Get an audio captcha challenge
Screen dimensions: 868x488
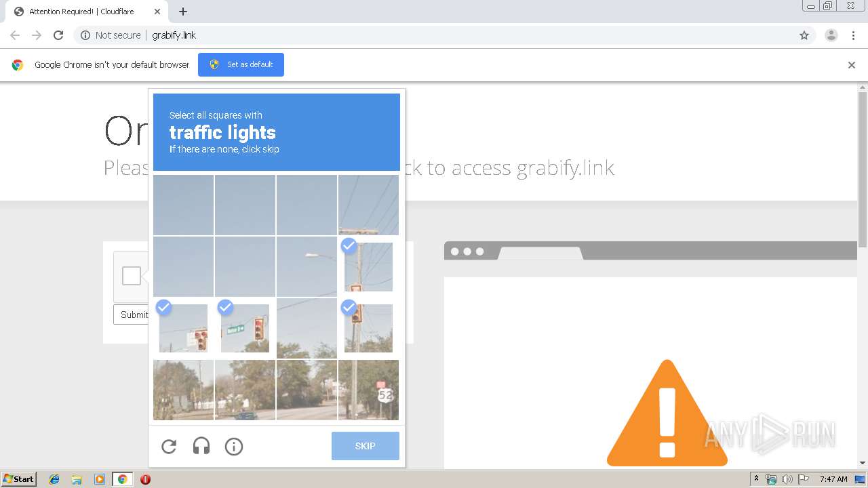pos(201,446)
